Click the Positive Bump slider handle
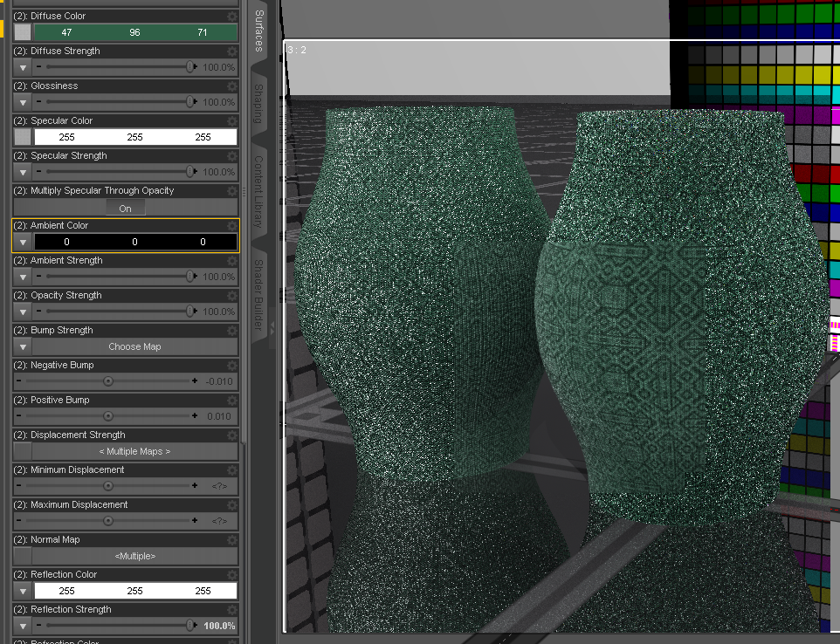The image size is (840, 644). point(108,416)
